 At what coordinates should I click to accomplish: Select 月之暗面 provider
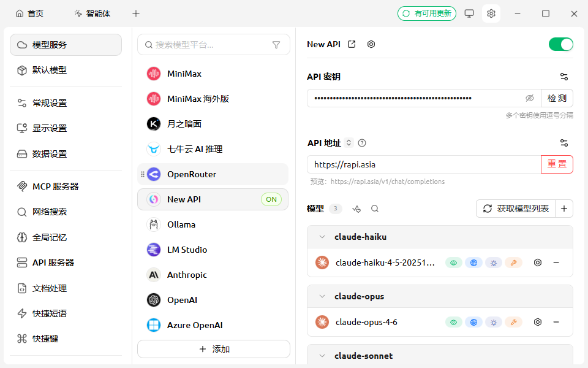tap(213, 124)
